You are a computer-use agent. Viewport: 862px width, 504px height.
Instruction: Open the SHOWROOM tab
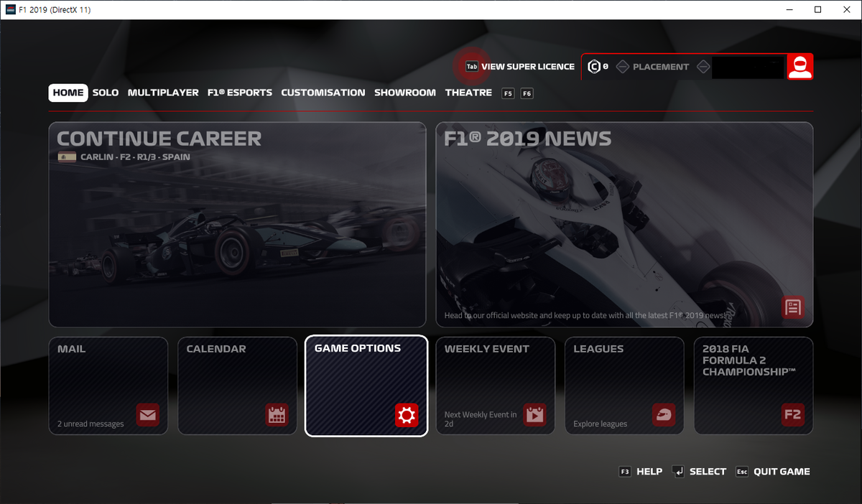point(404,93)
